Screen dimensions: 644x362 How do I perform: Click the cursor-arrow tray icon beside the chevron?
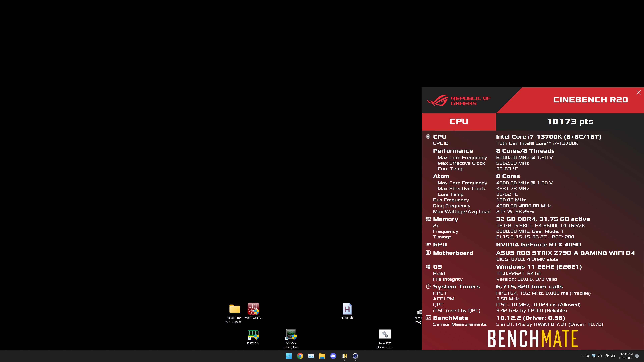click(x=587, y=356)
